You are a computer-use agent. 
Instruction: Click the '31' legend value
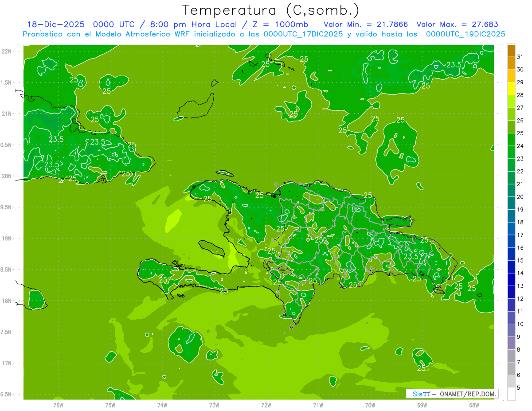click(x=520, y=57)
